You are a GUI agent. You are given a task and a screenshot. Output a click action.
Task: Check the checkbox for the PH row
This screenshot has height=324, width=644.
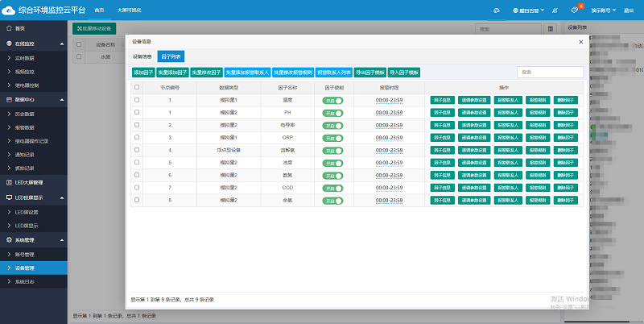137,113
